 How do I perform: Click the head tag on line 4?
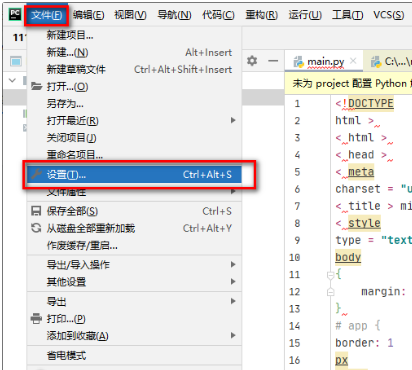[361, 155]
